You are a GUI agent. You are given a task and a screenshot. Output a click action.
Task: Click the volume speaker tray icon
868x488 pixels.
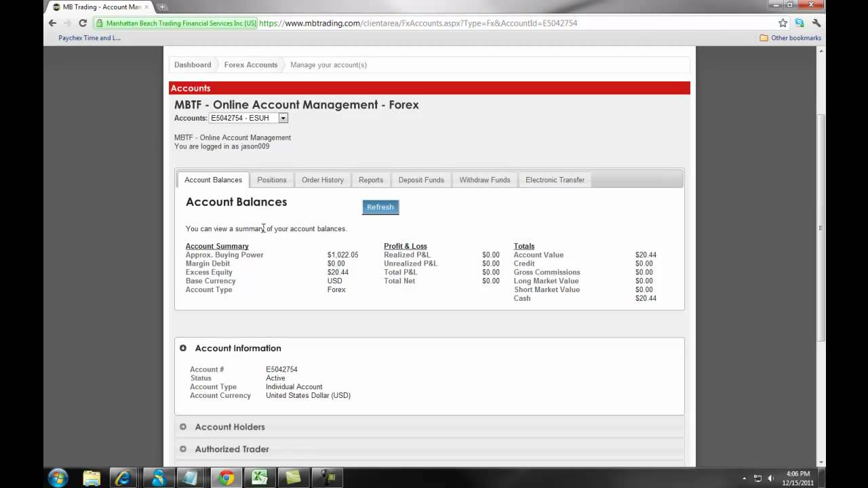tap(771, 479)
